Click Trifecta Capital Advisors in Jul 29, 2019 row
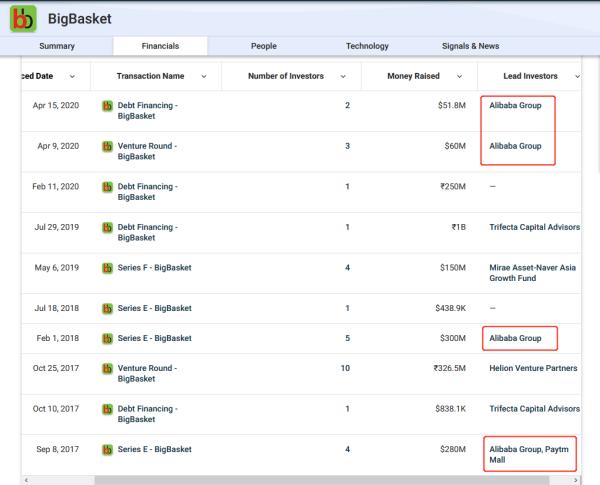Viewport: 600px width, 485px height. pos(534,227)
